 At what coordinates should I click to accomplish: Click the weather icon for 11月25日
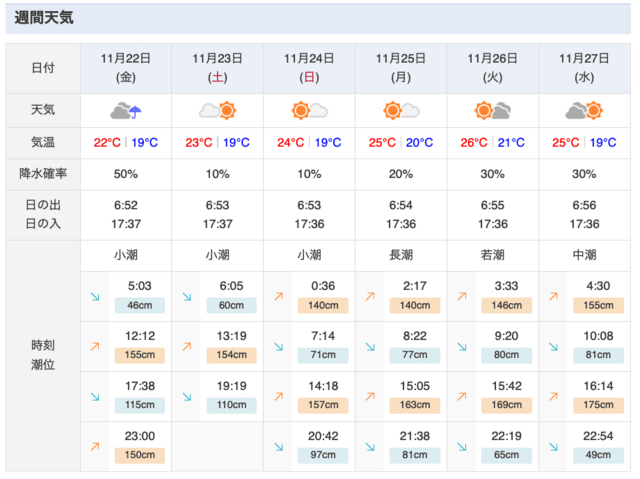click(x=401, y=111)
